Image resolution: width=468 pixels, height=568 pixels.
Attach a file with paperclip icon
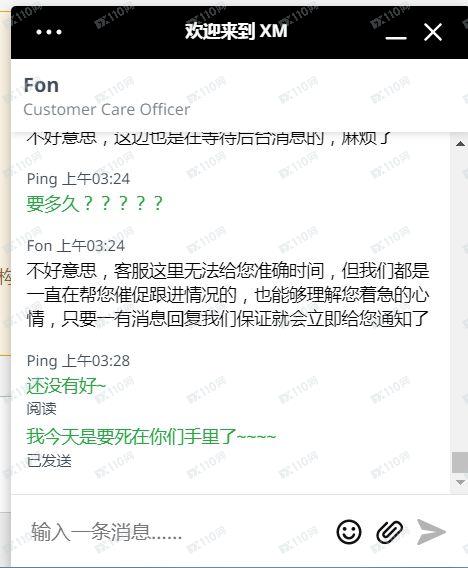pyautogui.click(x=390, y=532)
